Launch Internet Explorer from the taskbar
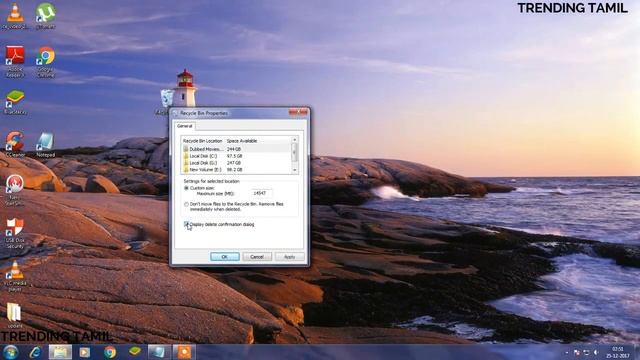Screen dimensions: 640x360 (36, 352)
